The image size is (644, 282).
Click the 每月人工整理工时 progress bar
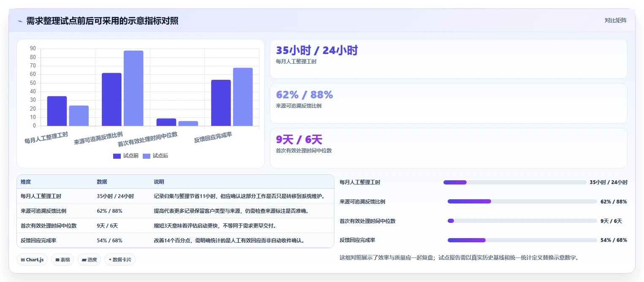[515, 182]
